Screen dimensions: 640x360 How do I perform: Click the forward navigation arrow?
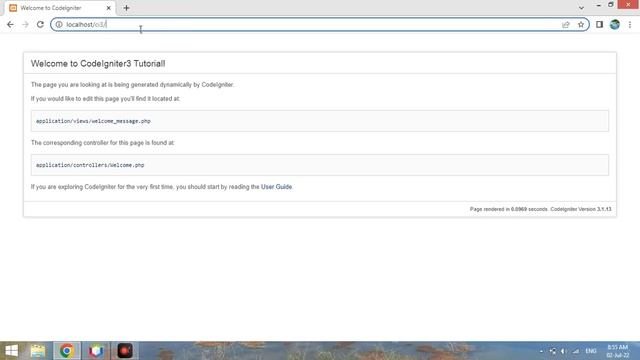tap(25, 24)
